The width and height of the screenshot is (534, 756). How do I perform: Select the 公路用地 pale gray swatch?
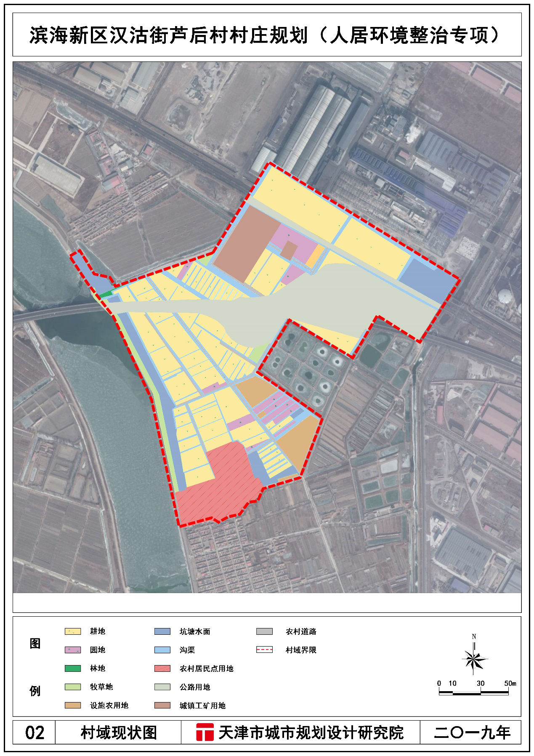tap(162, 687)
